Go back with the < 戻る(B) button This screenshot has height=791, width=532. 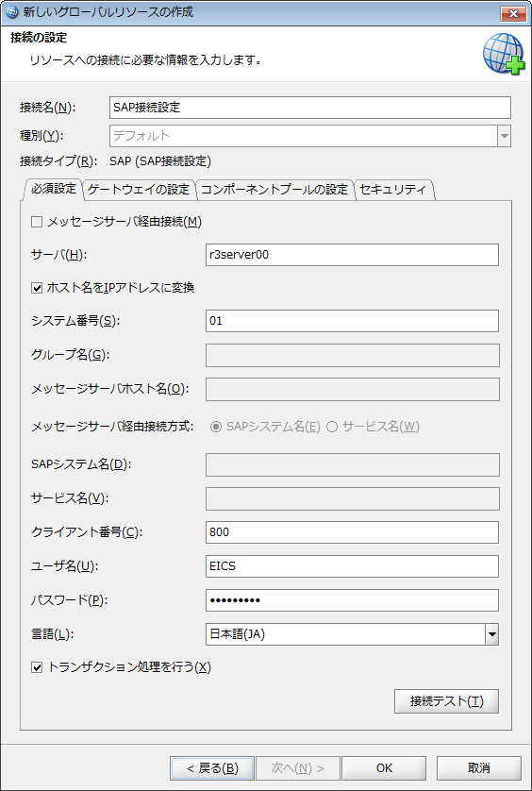click(212, 768)
